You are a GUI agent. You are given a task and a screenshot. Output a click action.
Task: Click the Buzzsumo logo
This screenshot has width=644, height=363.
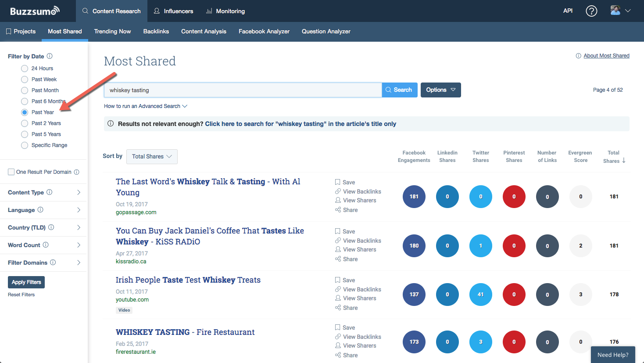pos(35,11)
